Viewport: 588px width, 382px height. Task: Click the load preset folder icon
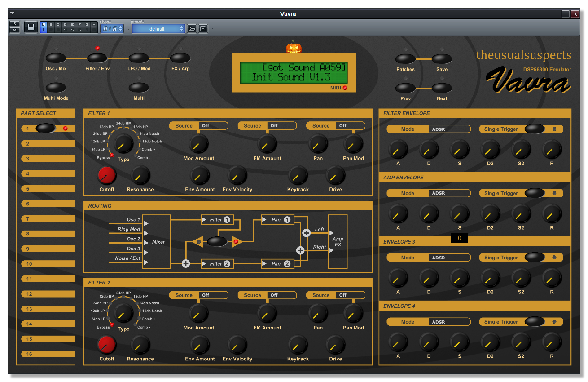(192, 28)
